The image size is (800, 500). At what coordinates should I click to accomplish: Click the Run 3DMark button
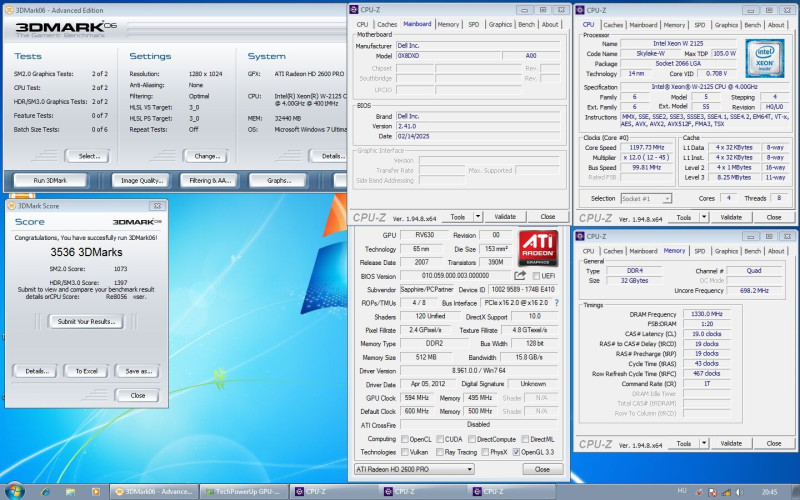(x=50, y=180)
